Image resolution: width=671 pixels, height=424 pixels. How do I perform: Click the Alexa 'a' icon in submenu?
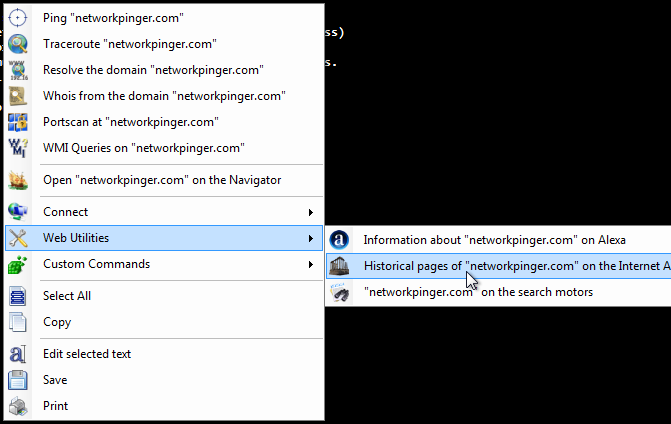coord(339,240)
